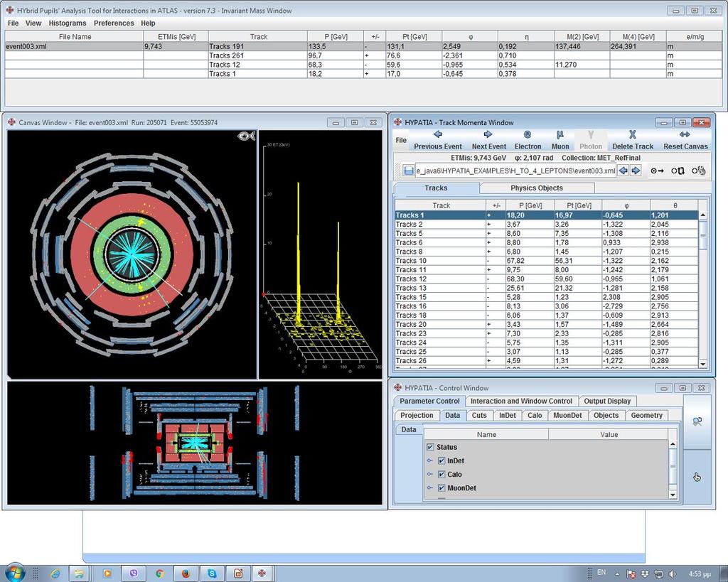728x582 pixels.
Task: Click small right arrow next to file path
Action: (636, 171)
